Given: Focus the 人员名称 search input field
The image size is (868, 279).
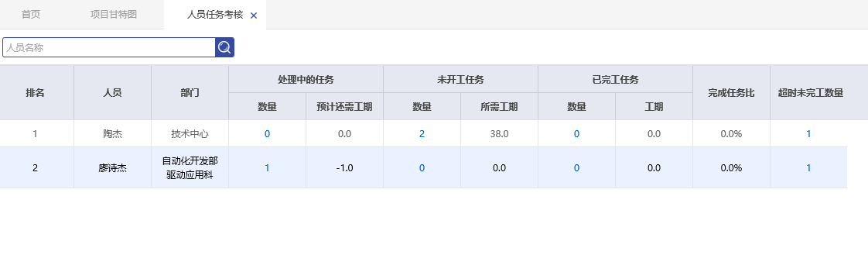Looking at the screenshot, I should pos(109,48).
